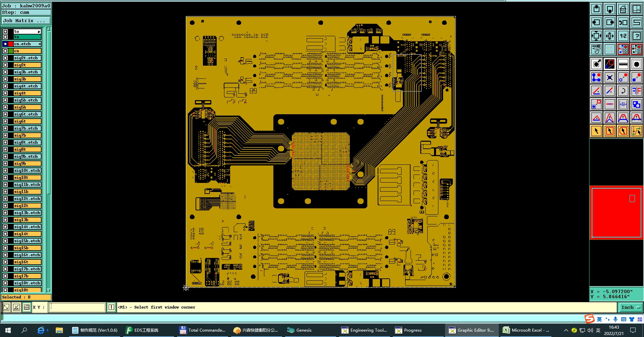The image size is (644, 337).
Task: Toggle checkbox for layer sig2t.etch
Action: [5, 58]
